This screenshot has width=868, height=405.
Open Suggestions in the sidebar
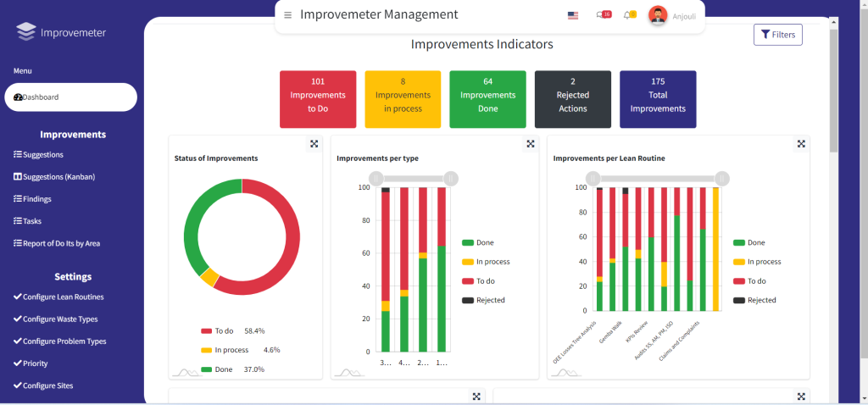click(x=42, y=155)
